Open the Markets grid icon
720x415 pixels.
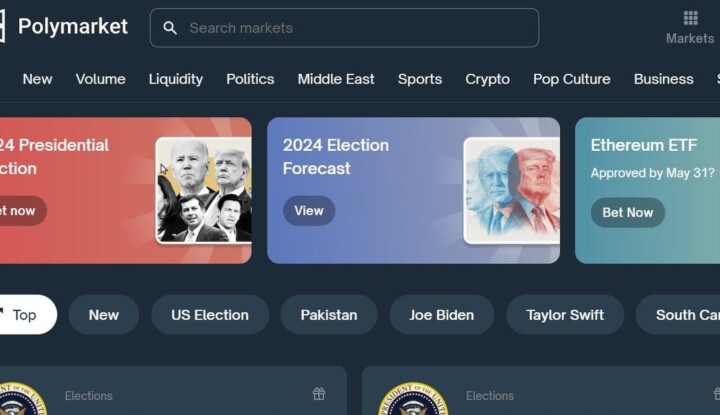(690, 19)
